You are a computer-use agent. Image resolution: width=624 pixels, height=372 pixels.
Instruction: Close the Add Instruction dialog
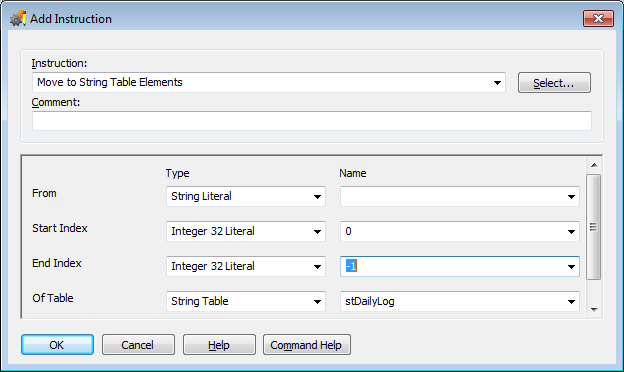[x=598, y=18]
